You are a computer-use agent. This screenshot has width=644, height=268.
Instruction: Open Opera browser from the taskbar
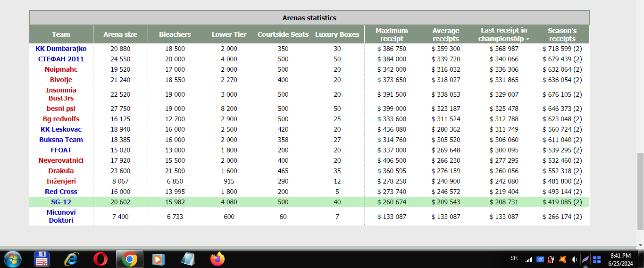tap(100, 259)
